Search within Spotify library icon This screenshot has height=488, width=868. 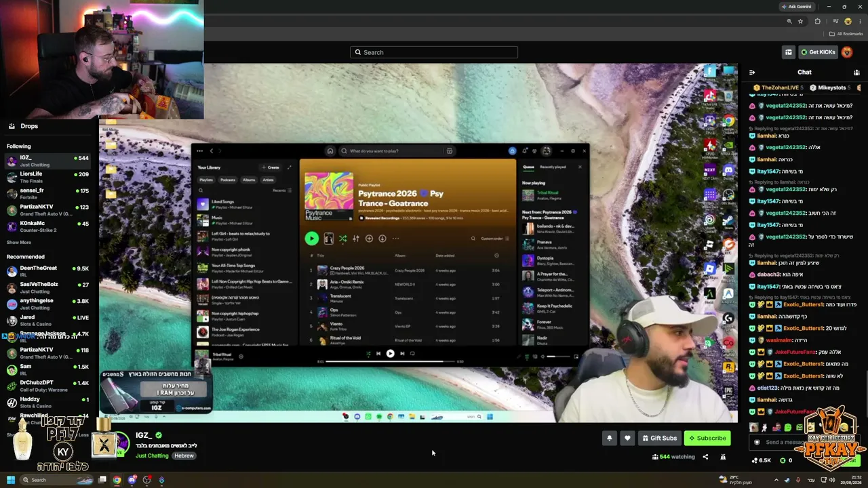click(x=200, y=190)
